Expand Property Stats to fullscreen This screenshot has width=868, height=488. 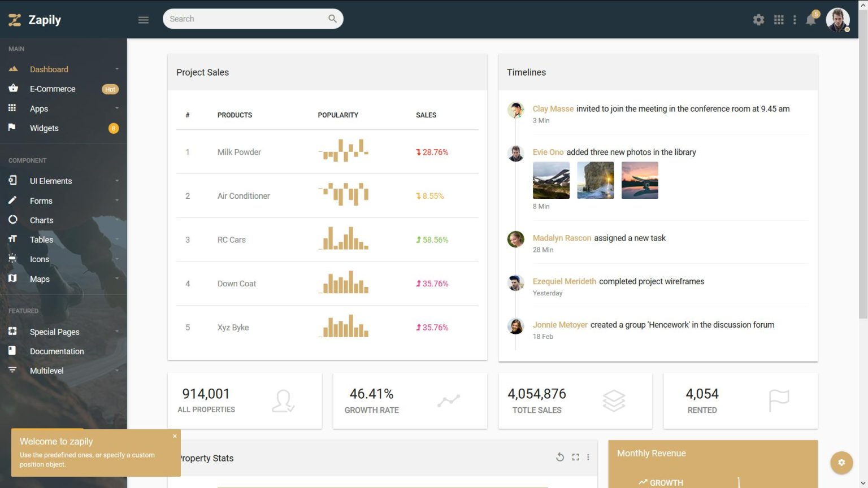[575, 457]
